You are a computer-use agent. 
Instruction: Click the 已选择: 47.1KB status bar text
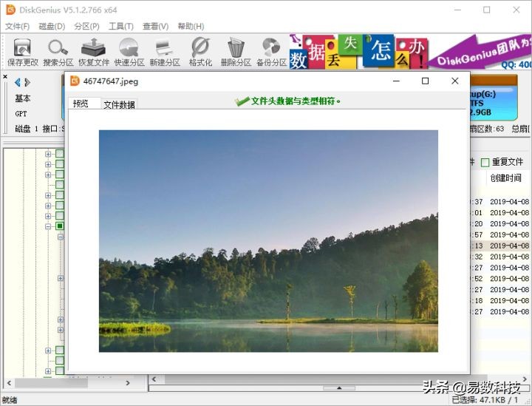[485, 400]
